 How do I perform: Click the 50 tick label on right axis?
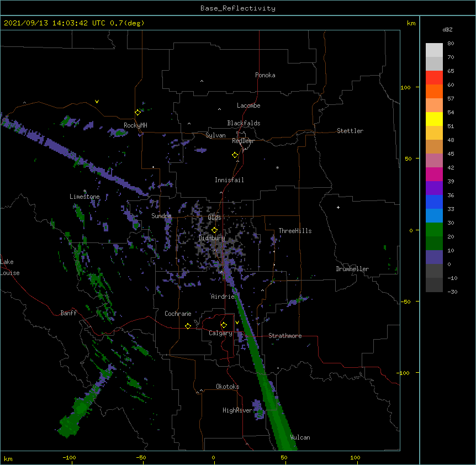tap(408, 158)
